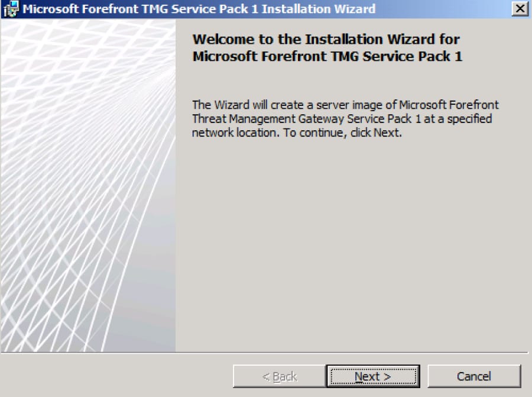Click the installer icon in the title bar

point(11,9)
